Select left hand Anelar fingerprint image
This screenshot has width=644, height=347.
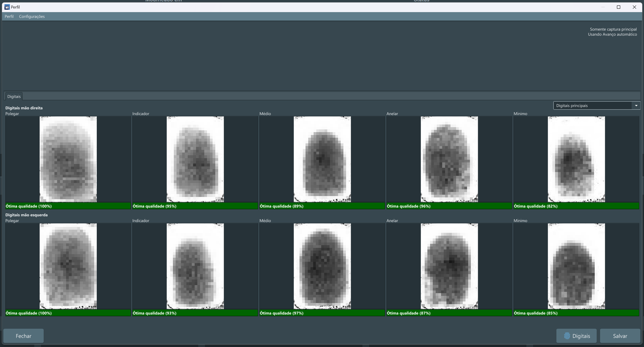(449, 266)
